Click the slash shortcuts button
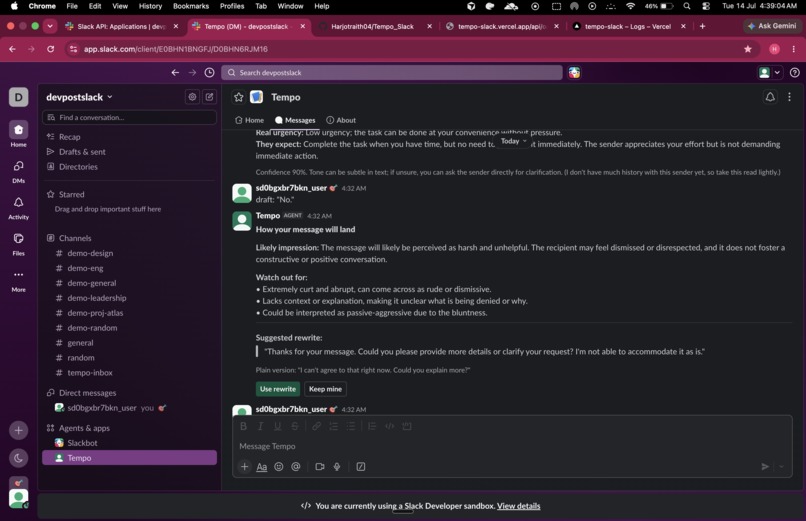The height and width of the screenshot is (521, 806). pyautogui.click(x=361, y=467)
